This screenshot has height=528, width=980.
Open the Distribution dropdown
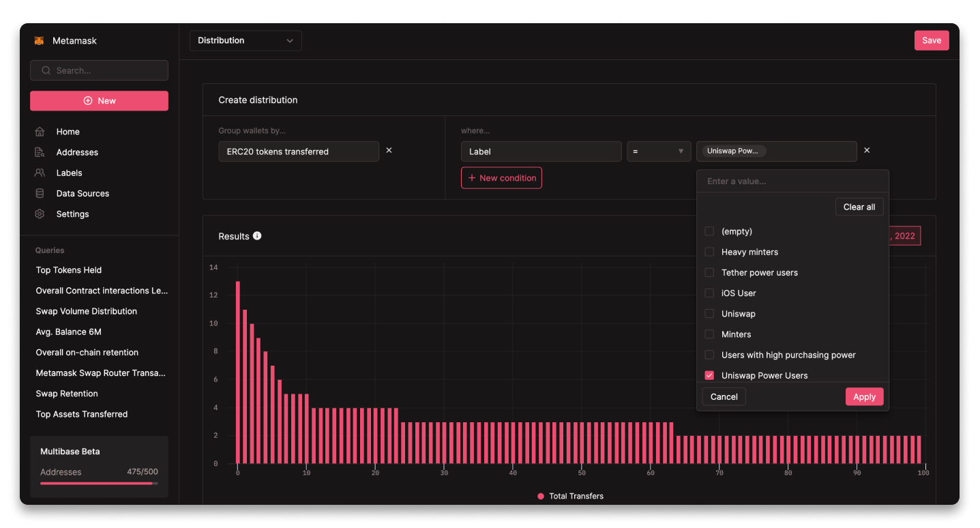tap(246, 41)
